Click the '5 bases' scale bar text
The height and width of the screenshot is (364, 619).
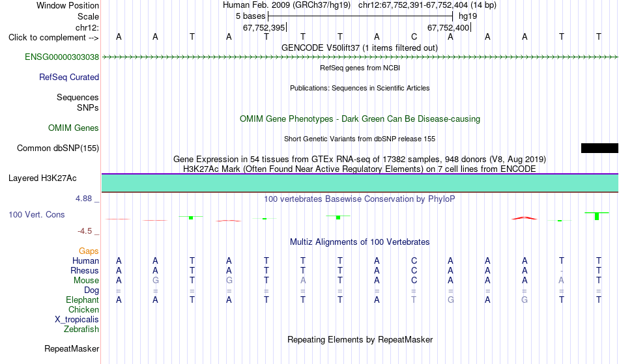pyautogui.click(x=251, y=16)
